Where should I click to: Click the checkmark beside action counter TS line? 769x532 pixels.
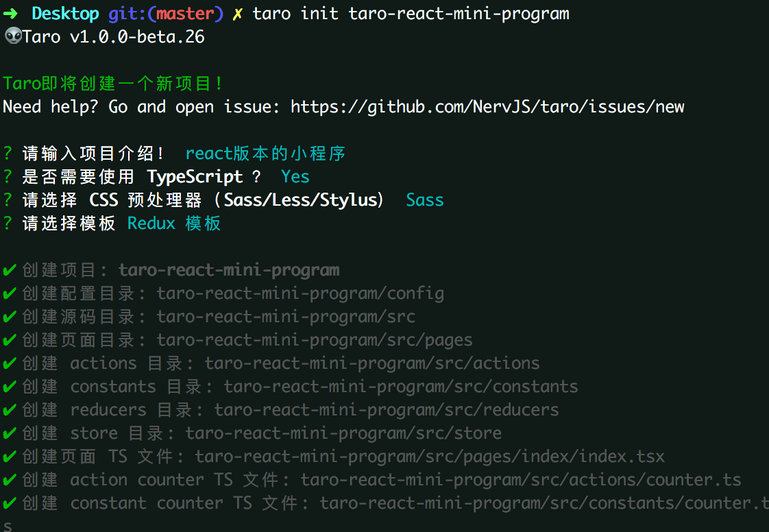pyautogui.click(x=10, y=480)
